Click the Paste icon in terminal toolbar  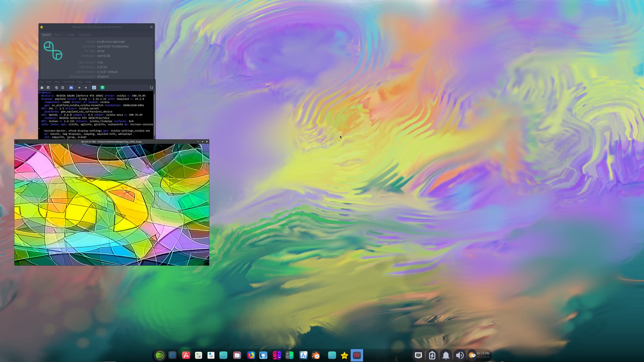[x=63, y=88]
